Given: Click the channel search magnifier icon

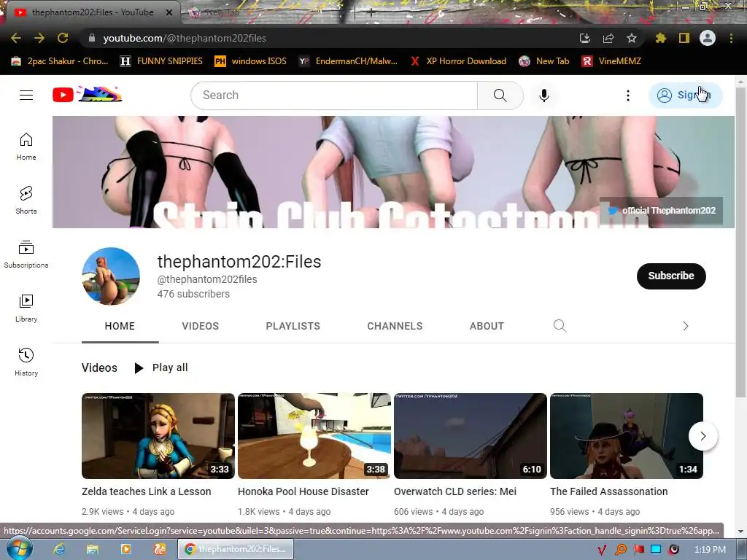Looking at the screenshot, I should (x=560, y=326).
